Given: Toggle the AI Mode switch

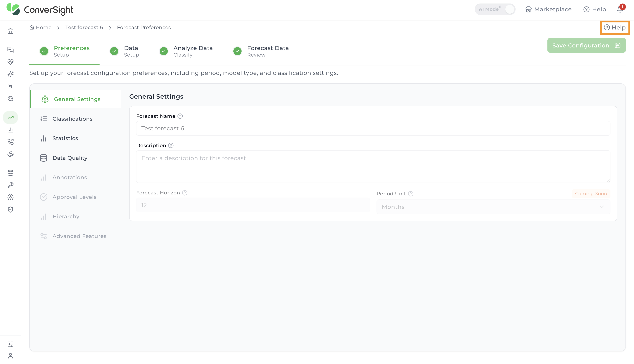Looking at the screenshot, I should tap(495, 9).
